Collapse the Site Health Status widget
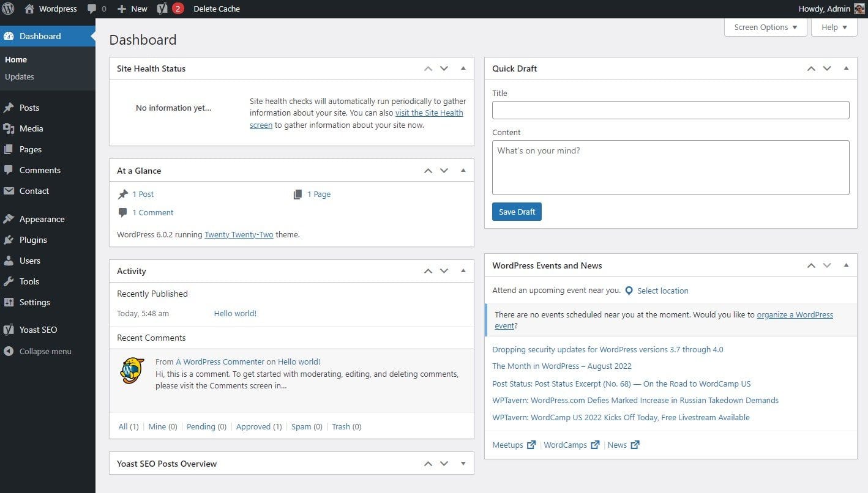This screenshot has width=868, height=493. click(x=463, y=69)
